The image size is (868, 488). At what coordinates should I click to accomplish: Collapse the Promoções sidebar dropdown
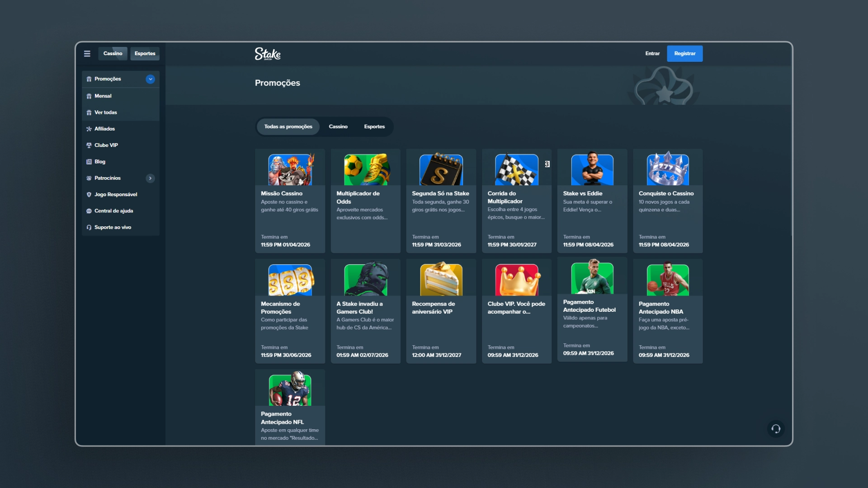151,79
